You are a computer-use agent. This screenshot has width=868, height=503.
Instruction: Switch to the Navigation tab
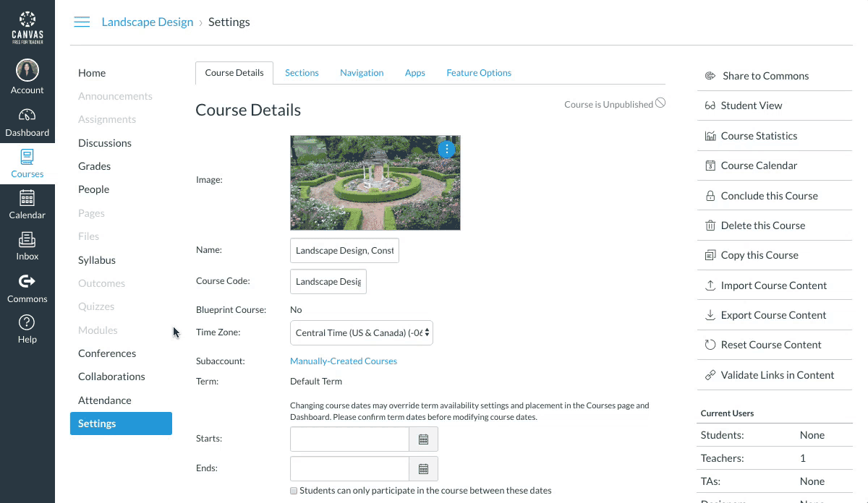click(362, 73)
